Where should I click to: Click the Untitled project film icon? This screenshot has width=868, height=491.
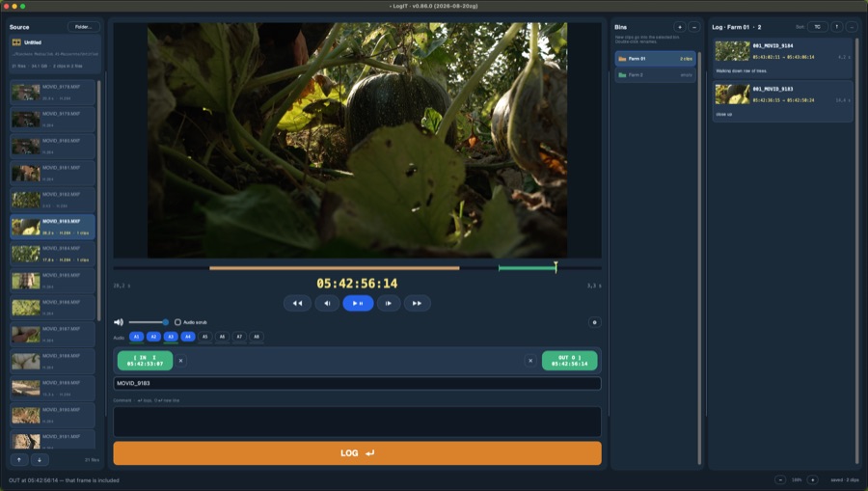(16, 42)
